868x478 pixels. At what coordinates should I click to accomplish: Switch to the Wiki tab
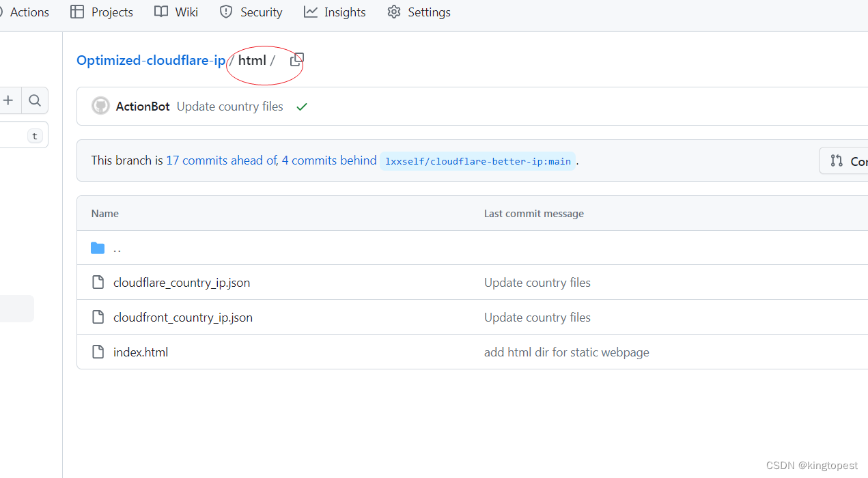point(176,12)
